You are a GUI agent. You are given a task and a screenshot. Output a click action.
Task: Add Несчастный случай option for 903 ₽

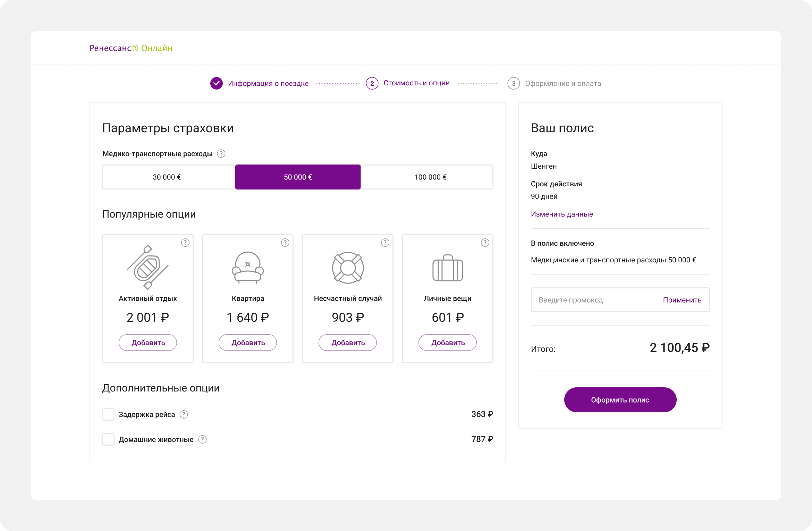[348, 343]
